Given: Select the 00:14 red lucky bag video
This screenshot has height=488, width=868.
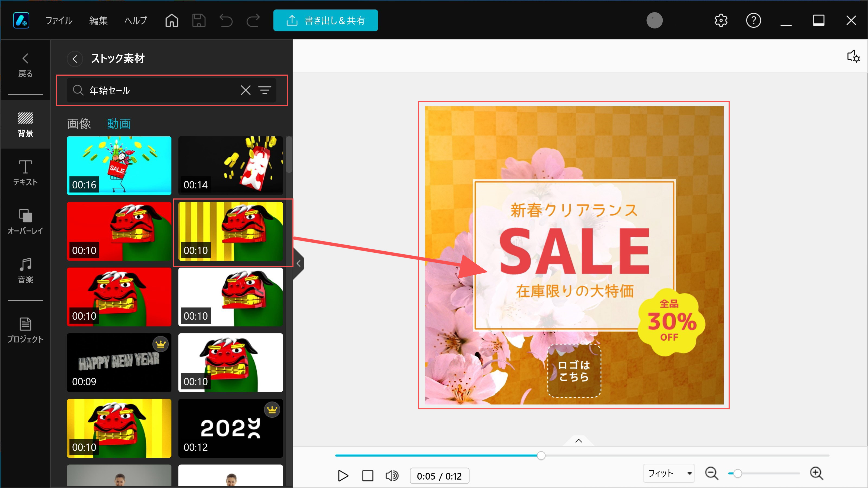Looking at the screenshot, I should [x=231, y=166].
